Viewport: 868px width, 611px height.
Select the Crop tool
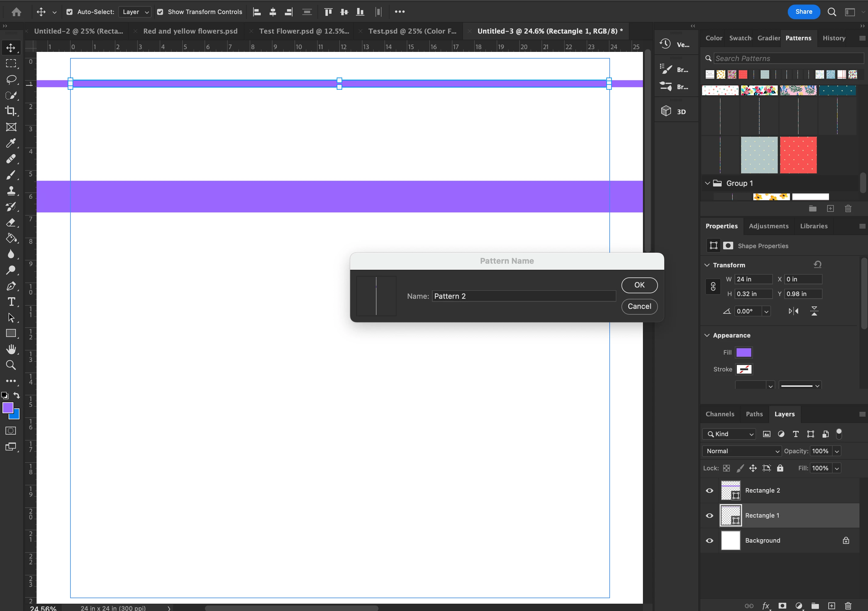click(x=11, y=111)
